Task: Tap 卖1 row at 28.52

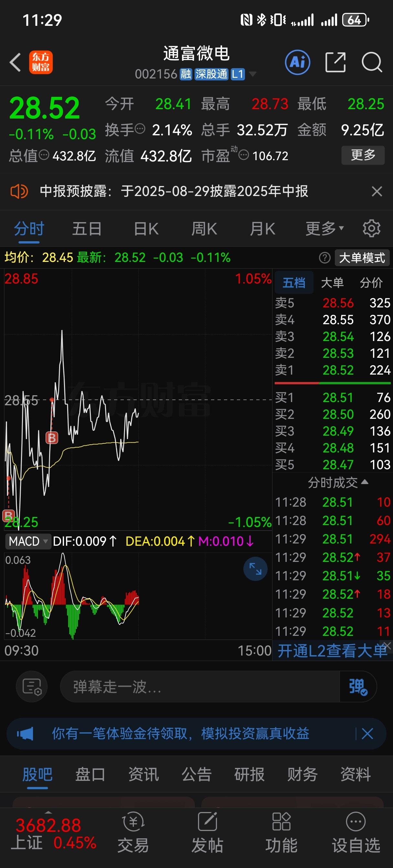Action: pos(333,370)
